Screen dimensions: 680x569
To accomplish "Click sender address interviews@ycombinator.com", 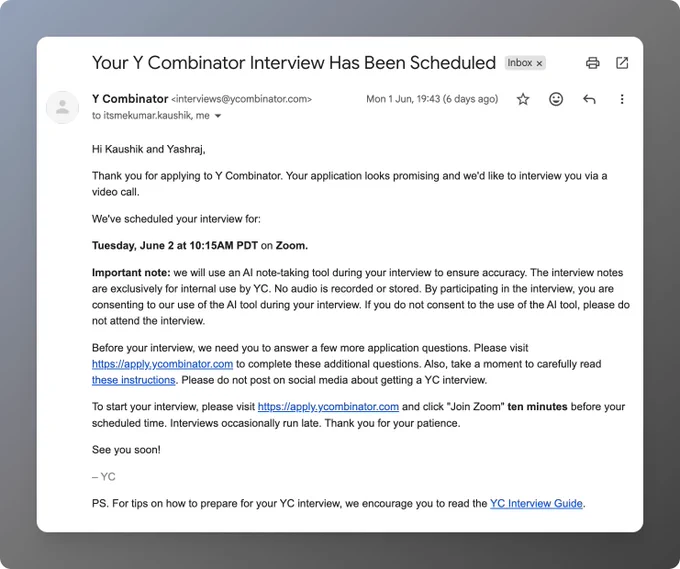I will click(242, 99).
